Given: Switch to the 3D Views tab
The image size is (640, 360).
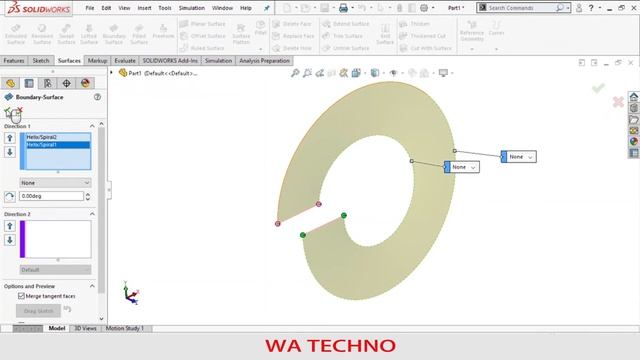Looking at the screenshot, I should click(x=85, y=328).
